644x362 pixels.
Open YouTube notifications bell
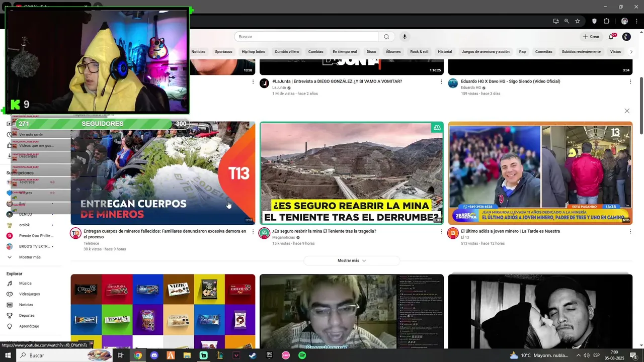pos(611,37)
